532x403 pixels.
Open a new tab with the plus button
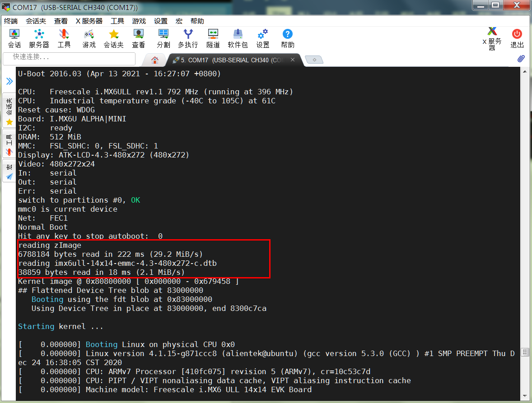314,59
